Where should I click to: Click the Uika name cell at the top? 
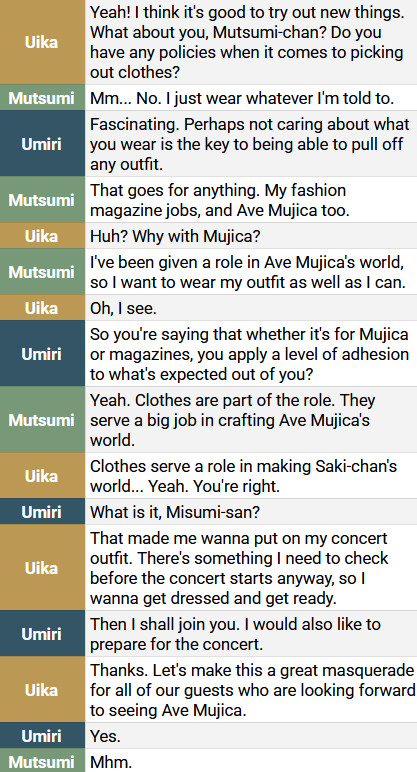click(42, 42)
